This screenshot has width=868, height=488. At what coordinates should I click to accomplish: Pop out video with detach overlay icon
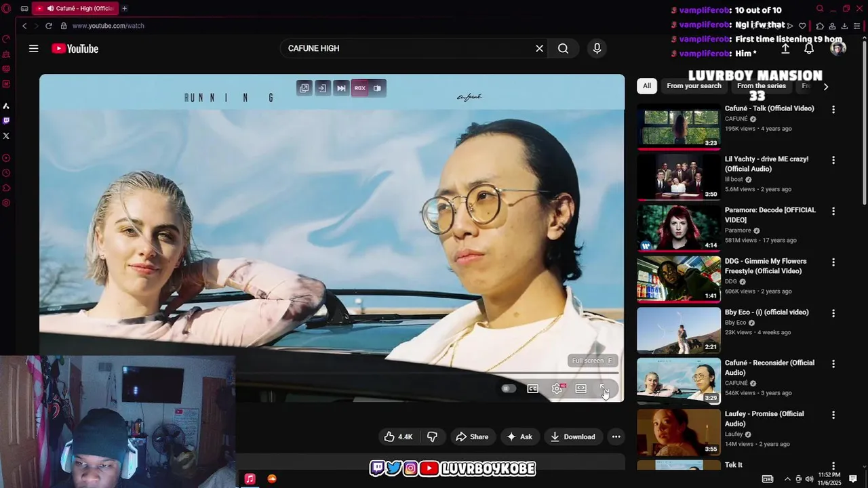tap(304, 88)
